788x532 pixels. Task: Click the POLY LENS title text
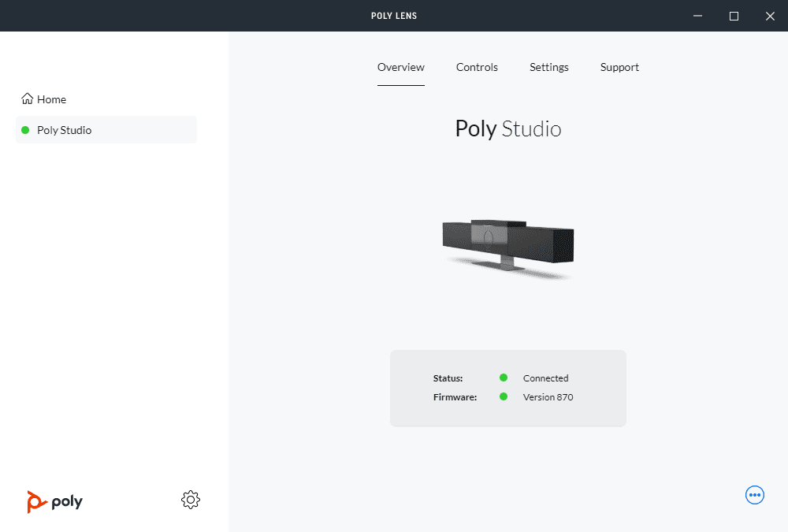tap(394, 16)
